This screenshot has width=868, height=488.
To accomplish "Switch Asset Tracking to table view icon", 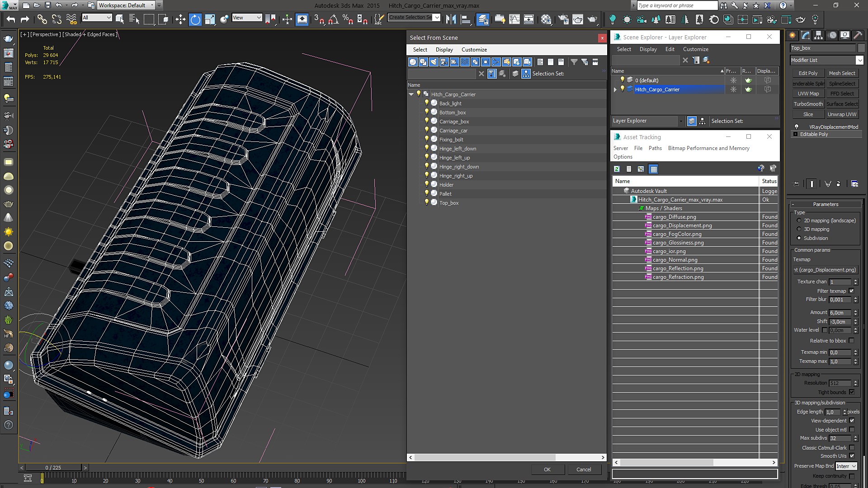I will point(653,169).
